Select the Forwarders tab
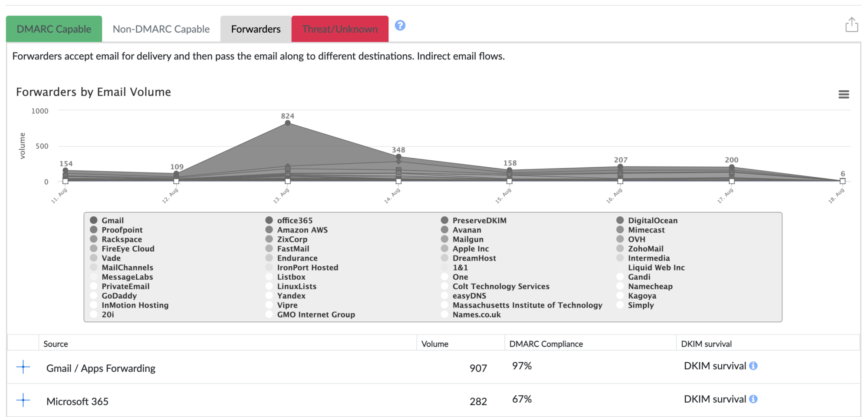Viewport: 868px width, 417px height. pos(256,29)
